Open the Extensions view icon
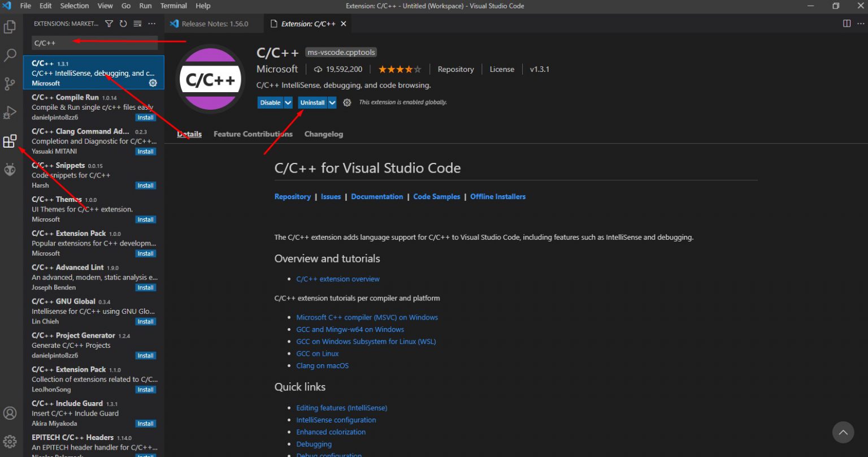 [10, 141]
